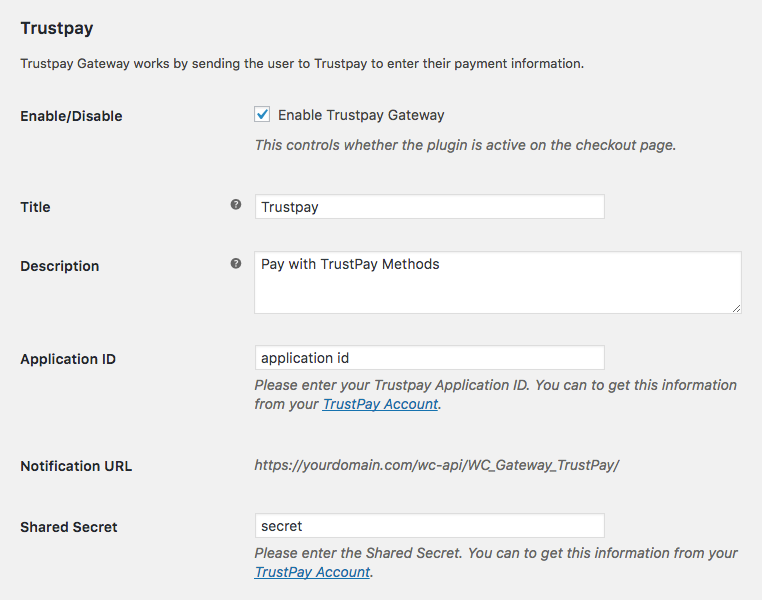Click the Notification URL row label

76,466
